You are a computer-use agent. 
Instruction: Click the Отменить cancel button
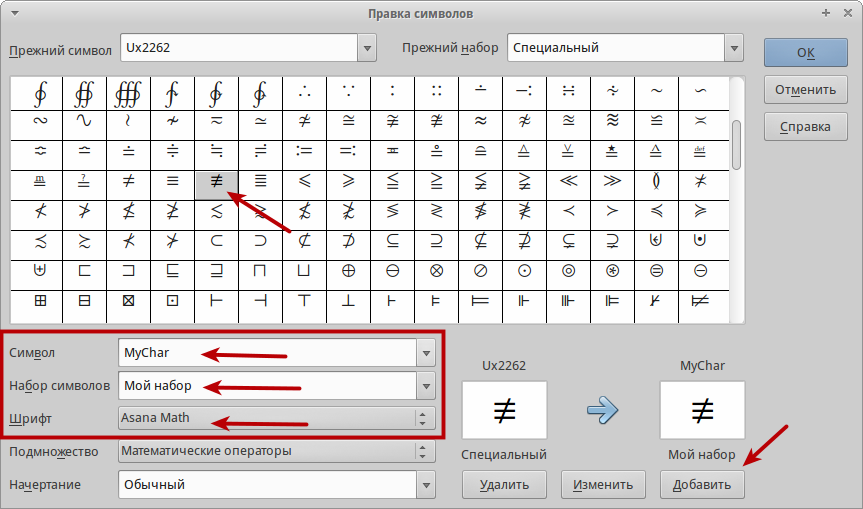point(806,90)
